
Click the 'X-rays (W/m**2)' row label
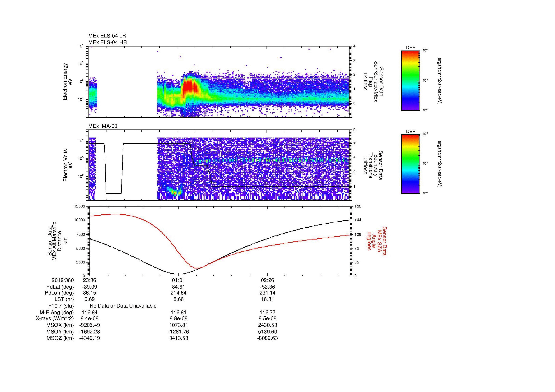click(x=55, y=318)
